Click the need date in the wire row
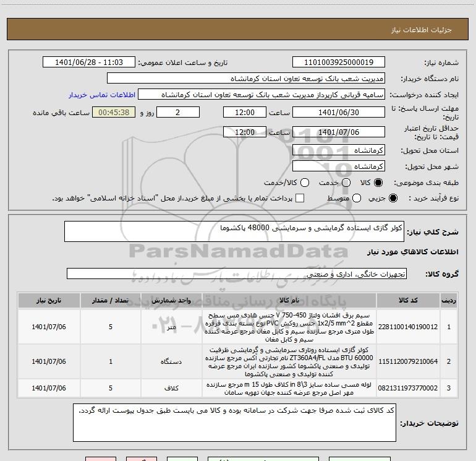Screen dimensions: 476x461 point(49,327)
